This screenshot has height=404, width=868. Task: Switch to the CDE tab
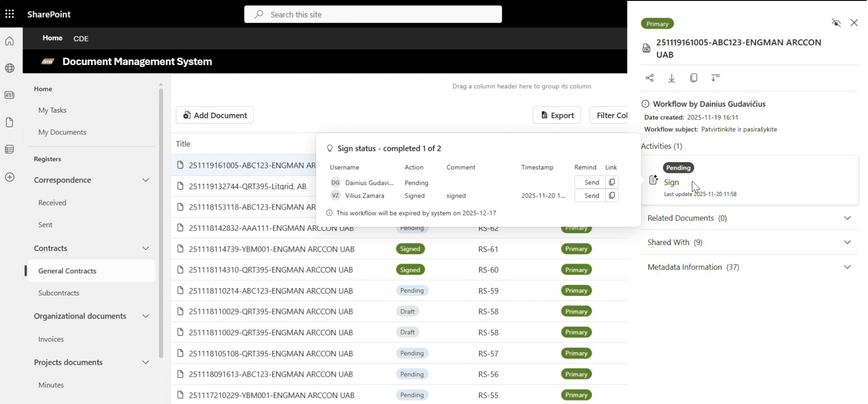(81, 38)
